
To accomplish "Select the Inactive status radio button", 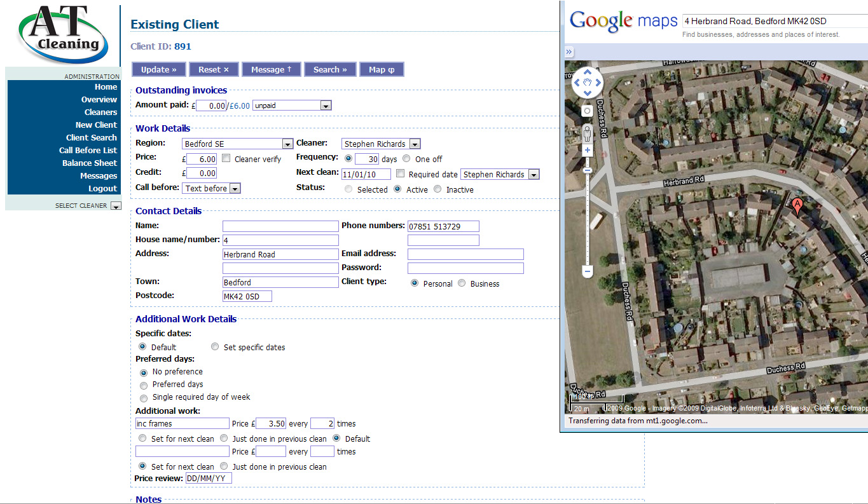I will tap(437, 189).
